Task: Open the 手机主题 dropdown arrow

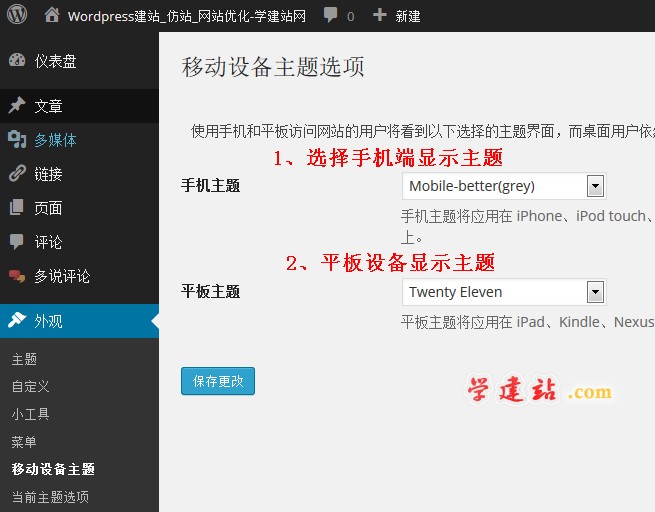Action: coord(595,186)
